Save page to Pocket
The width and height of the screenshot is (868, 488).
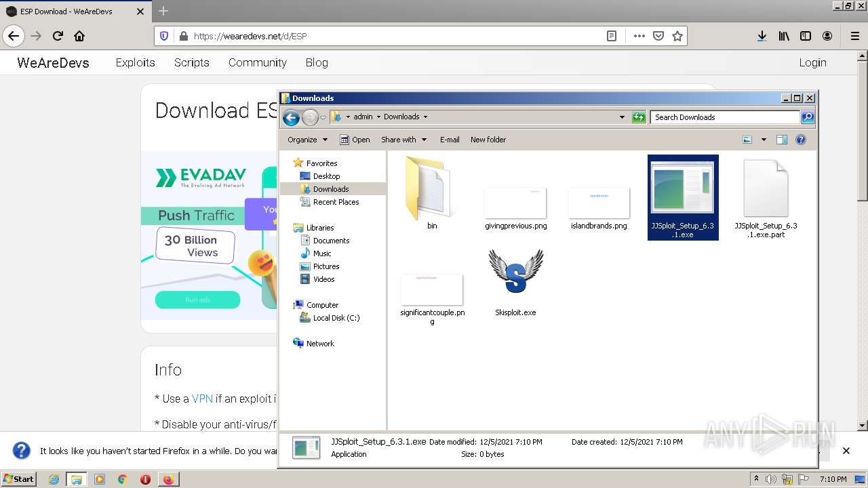[x=658, y=36]
